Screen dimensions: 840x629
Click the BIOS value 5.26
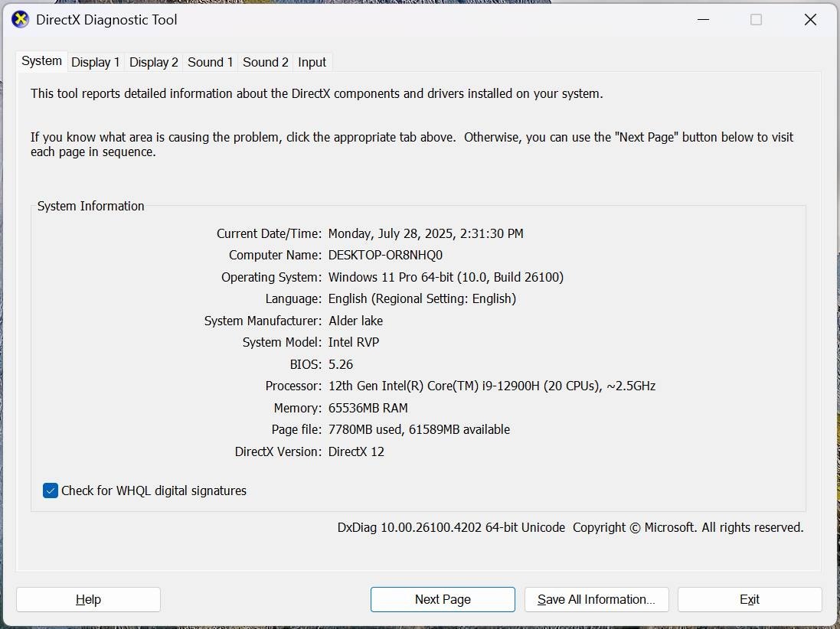coord(341,364)
